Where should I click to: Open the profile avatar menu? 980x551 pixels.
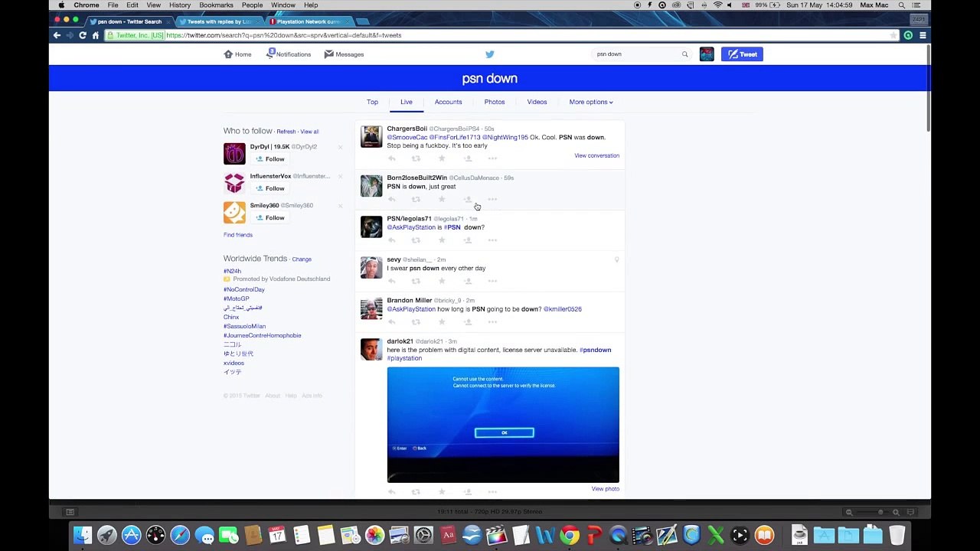(707, 54)
